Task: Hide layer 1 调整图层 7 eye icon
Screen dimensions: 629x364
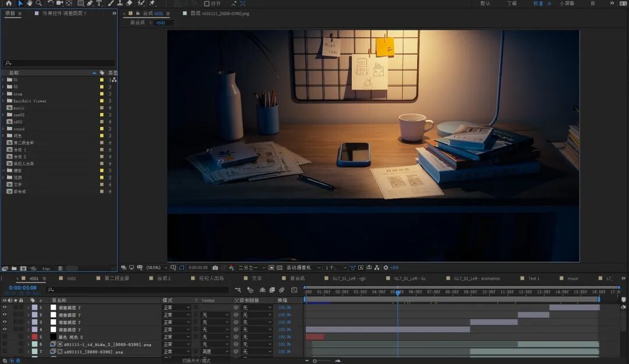Action: [x=5, y=308]
